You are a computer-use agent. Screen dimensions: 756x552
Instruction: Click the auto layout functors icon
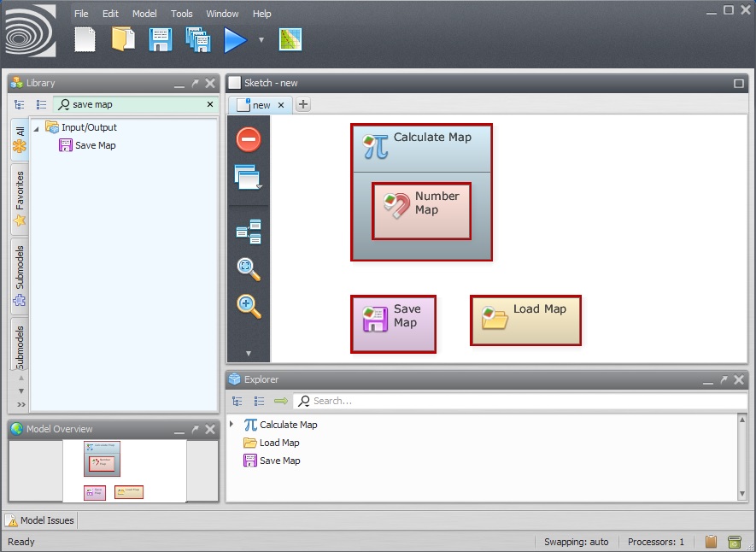click(x=249, y=231)
